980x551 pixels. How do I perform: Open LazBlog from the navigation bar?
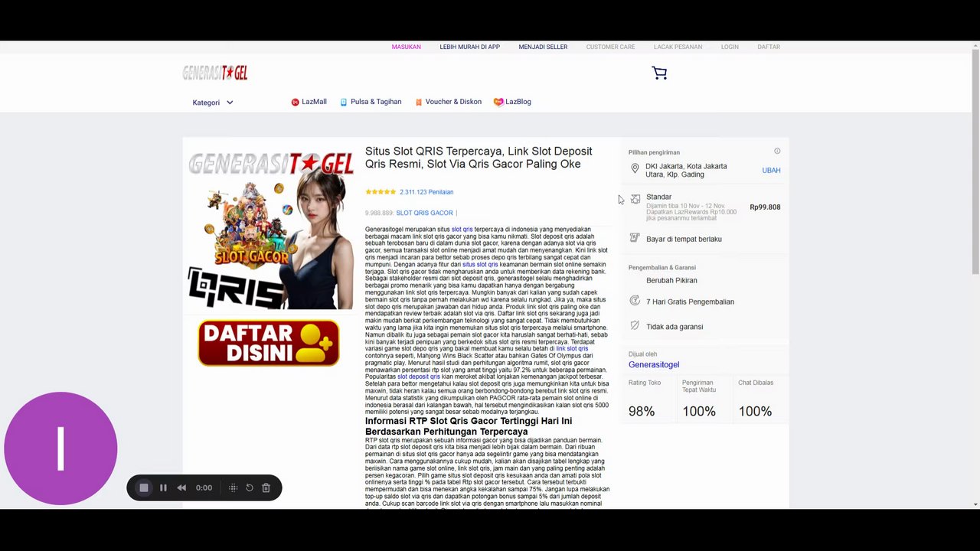[512, 102]
